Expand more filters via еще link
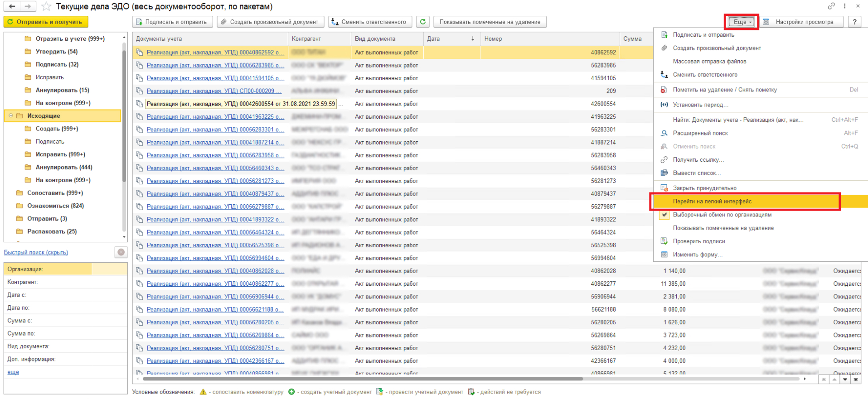Image resolution: width=868 pixels, height=399 pixels. click(13, 372)
